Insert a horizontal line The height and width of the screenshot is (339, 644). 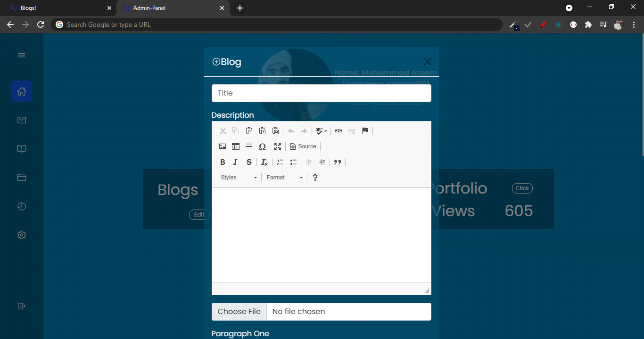pos(249,146)
